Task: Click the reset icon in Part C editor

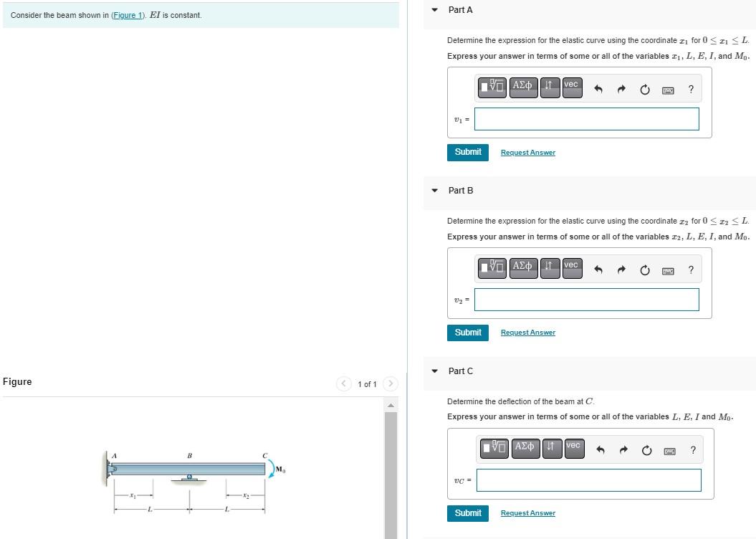Action: pyautogui.click(x=646, y=450)
